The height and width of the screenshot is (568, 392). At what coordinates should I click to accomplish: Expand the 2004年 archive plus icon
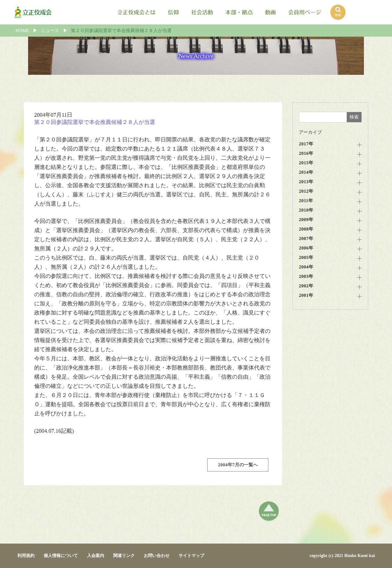pyautogui.click(x=359, y=268)
